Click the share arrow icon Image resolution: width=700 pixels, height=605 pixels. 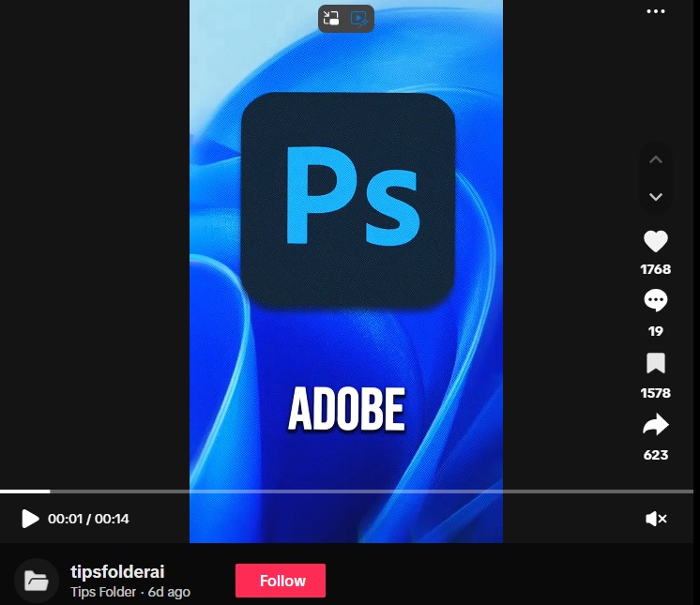(656, 426)
